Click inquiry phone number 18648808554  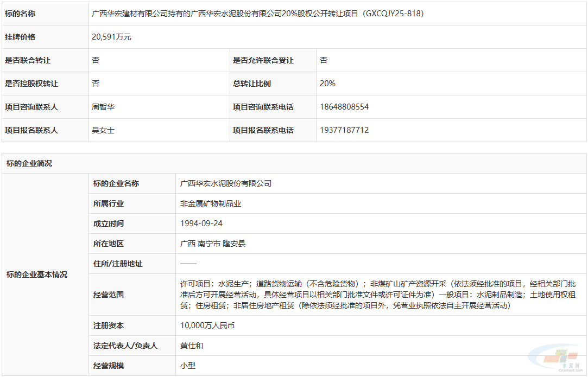coord(344,107)
